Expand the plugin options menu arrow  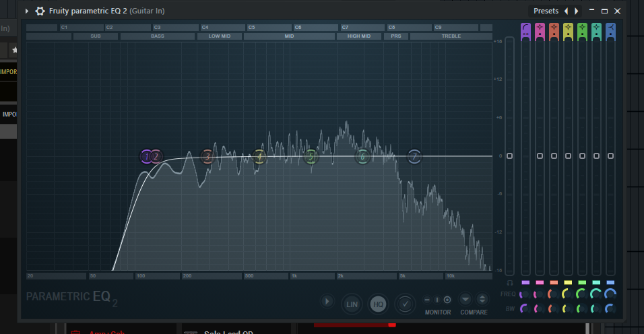[26, 11]
